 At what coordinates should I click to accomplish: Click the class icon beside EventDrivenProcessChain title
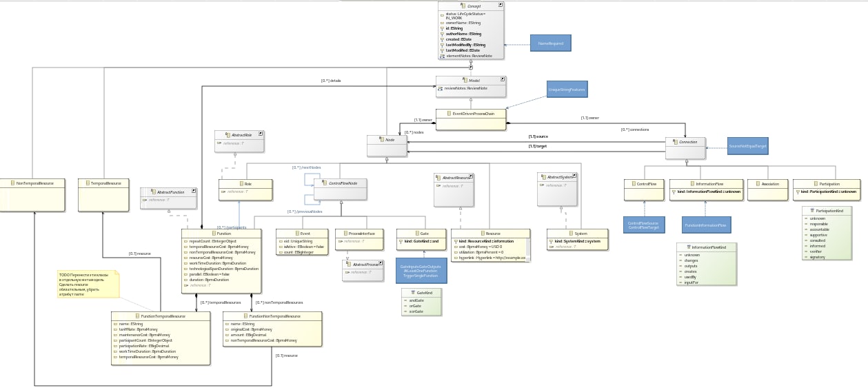point(449,113)
